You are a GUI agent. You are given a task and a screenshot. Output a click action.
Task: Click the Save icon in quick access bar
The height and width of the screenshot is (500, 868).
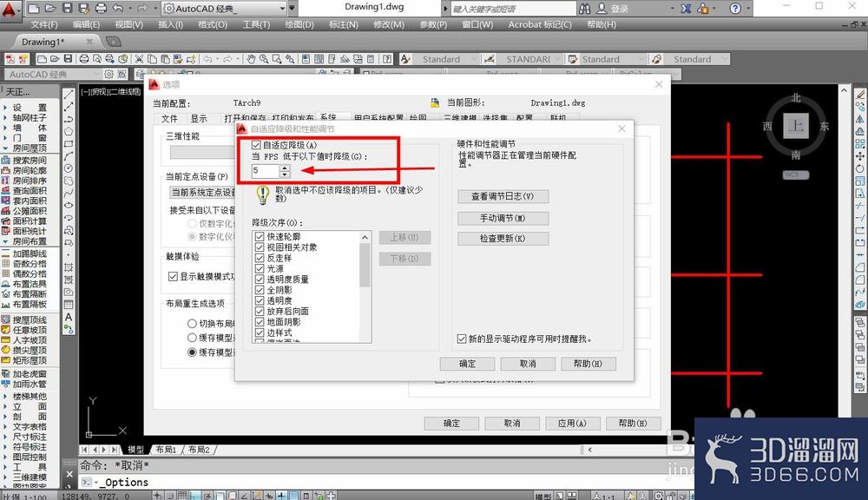[x=67, y=9]
